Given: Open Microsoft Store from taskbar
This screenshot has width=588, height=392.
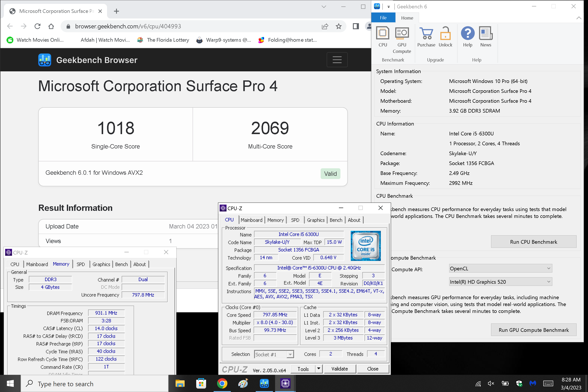Looking at the screenshot, I should pyautogui.click(x=201, y=383).
